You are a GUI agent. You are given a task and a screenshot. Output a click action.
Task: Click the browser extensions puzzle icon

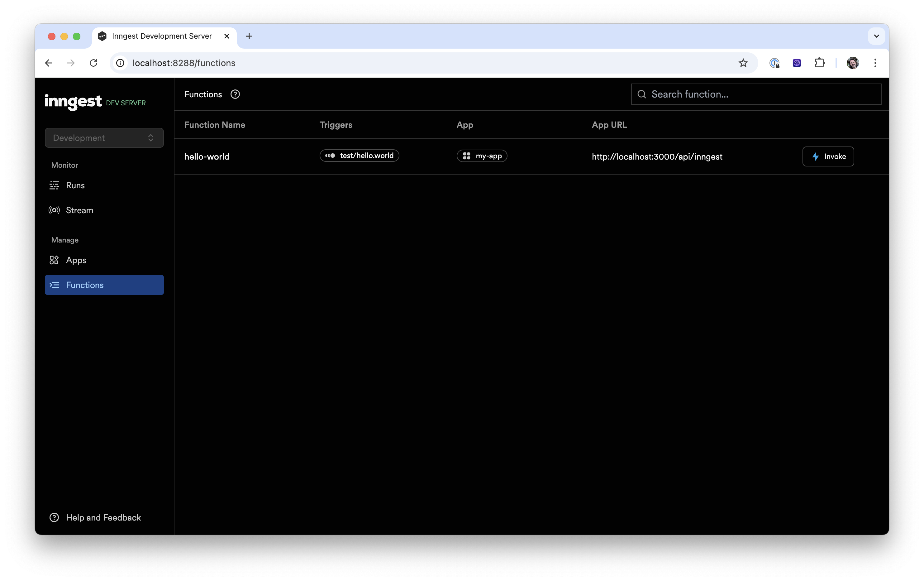(x=820, y=63)
